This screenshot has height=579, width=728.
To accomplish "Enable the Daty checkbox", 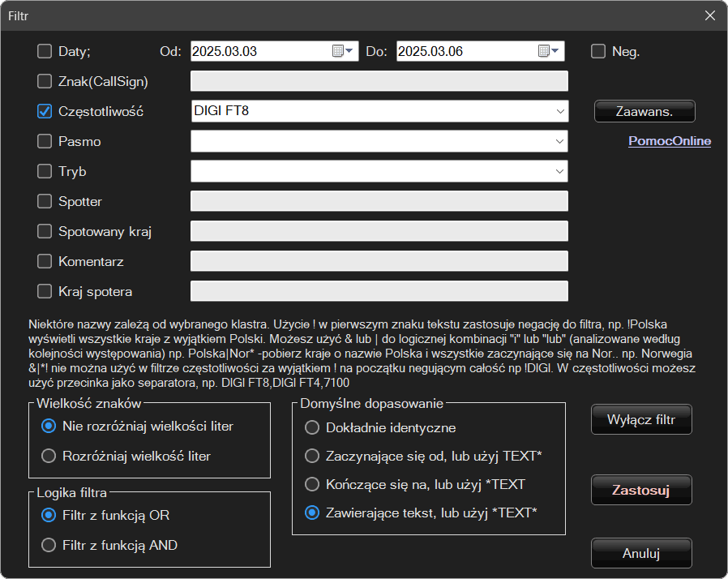I will pos(45,52).
